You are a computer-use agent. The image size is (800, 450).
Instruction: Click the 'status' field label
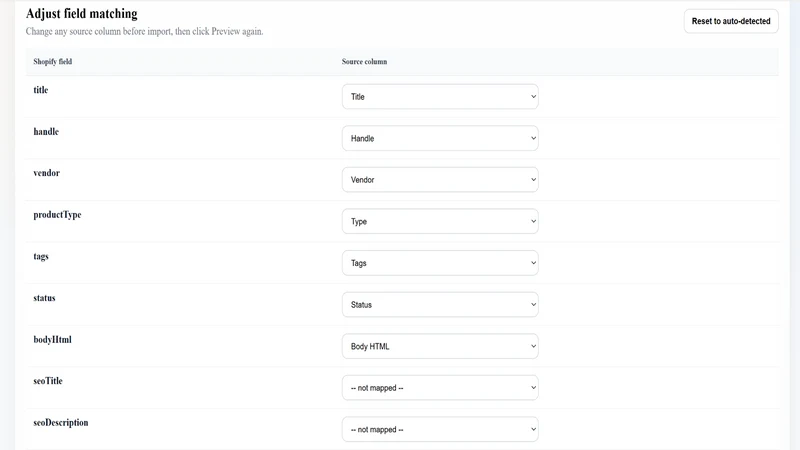tap(44, 298)
